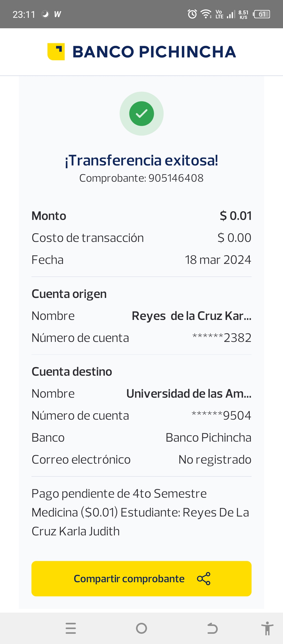Viewport: 283px width, 644px height.
Task: Tap the battery level indicator
Action: (262, 14)
